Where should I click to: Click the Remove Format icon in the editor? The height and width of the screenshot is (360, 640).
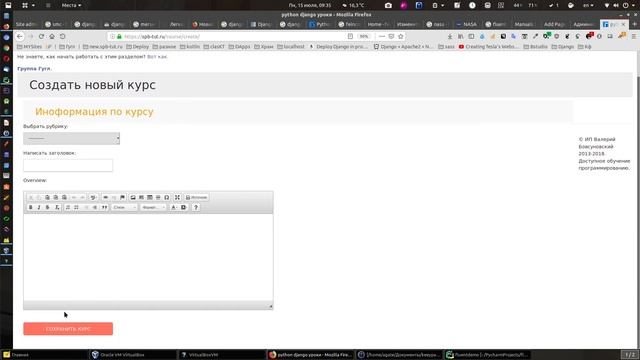57,207
